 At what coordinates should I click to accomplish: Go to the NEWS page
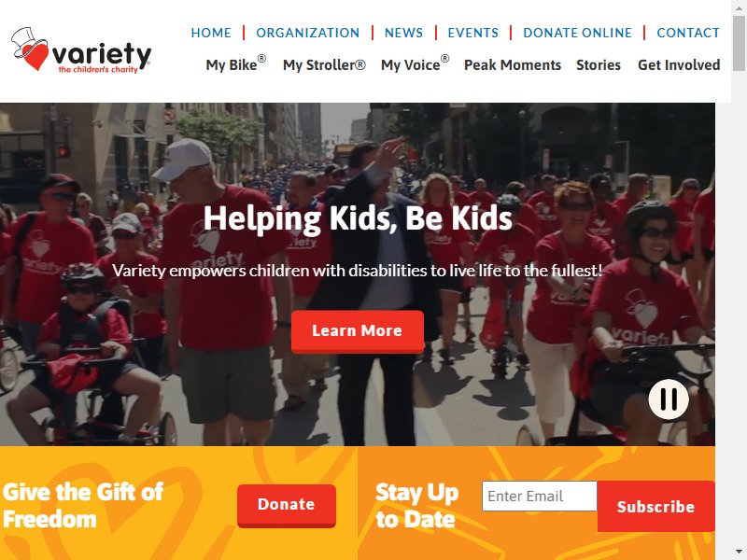click(403, 33)
